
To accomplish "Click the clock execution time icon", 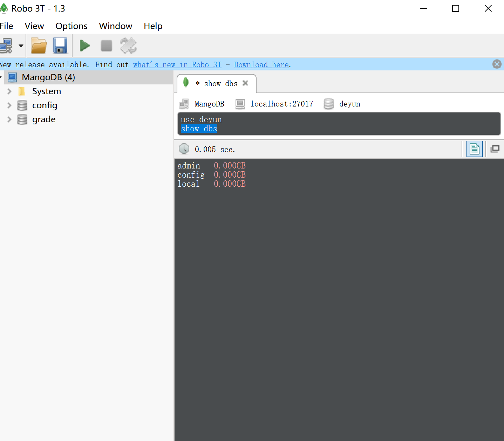I will 184,149.
